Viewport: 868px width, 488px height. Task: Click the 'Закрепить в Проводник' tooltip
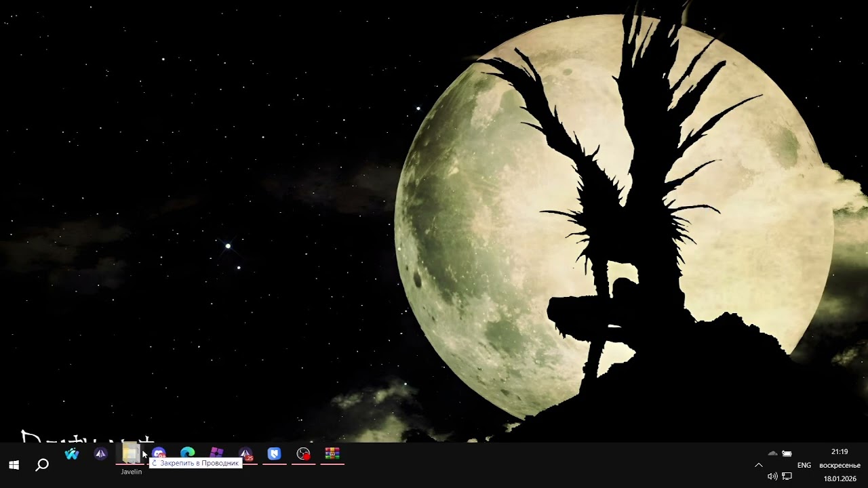coord(195,463)
